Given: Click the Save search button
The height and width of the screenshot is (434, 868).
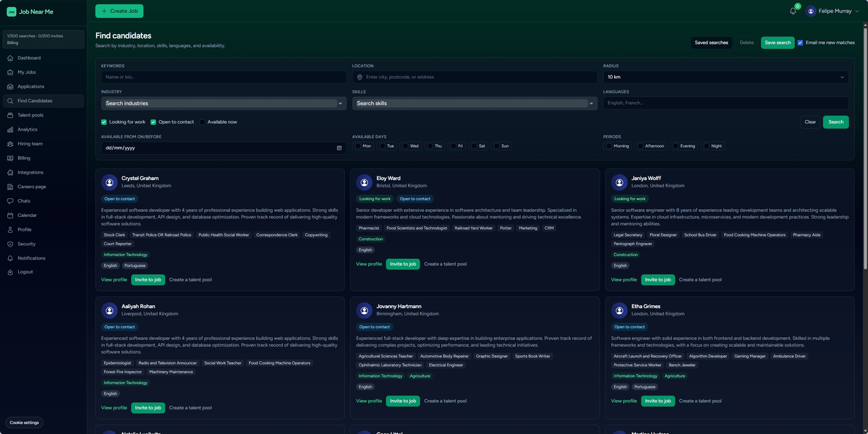Looking at the screenshot, I should [x=778, y=43].
